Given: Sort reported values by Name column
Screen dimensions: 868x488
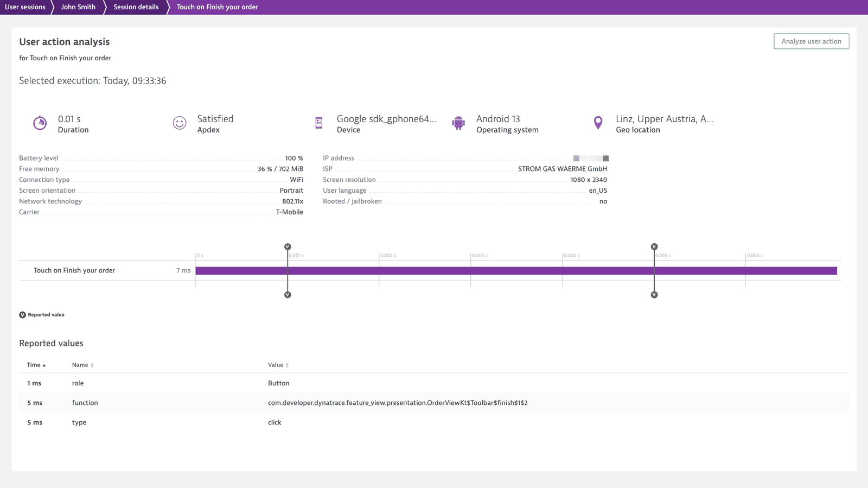Looking at the screenshot, I should [x=82, y=365].
